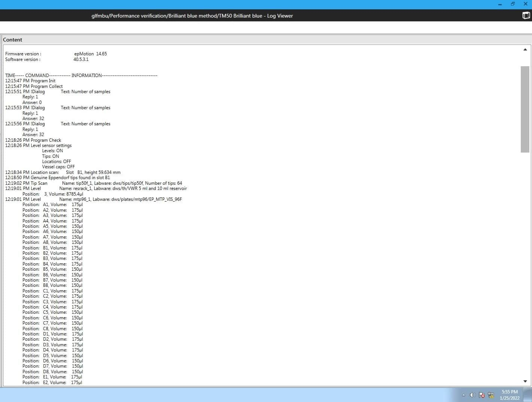Screen dimensions: 532x402
Task: Click the epMotion device icon in header
Action: (x=526, y=15)
